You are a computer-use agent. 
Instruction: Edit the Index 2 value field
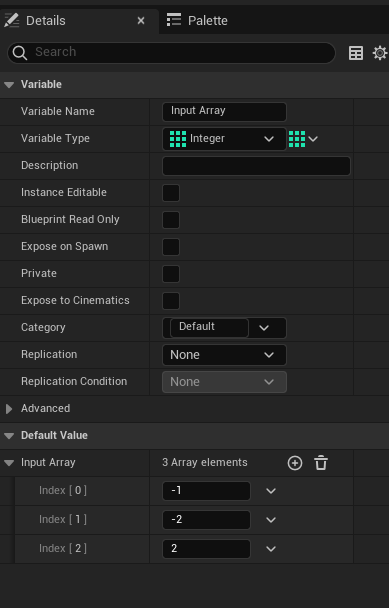tap(206, 549)
